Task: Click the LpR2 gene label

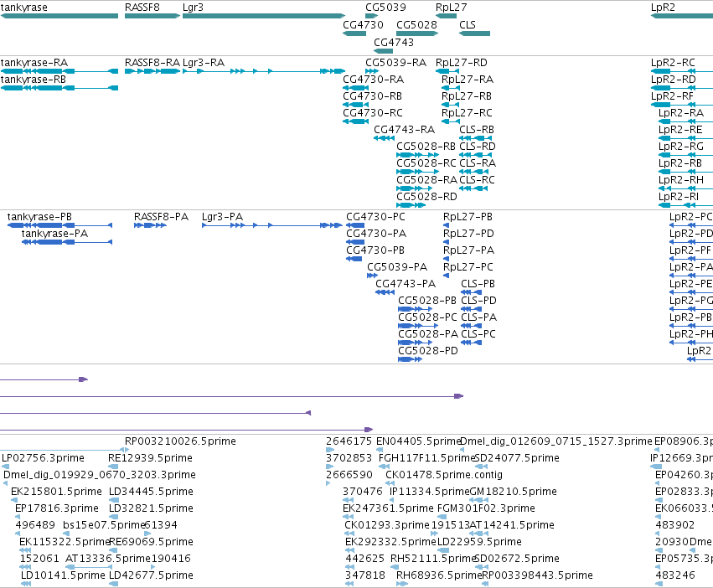Action: tap(663, 8)
